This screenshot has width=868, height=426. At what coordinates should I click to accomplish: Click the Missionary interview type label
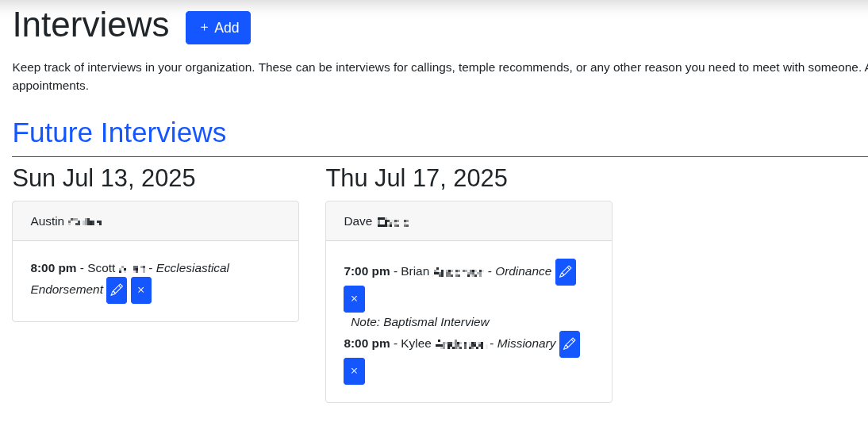(527, 343)
